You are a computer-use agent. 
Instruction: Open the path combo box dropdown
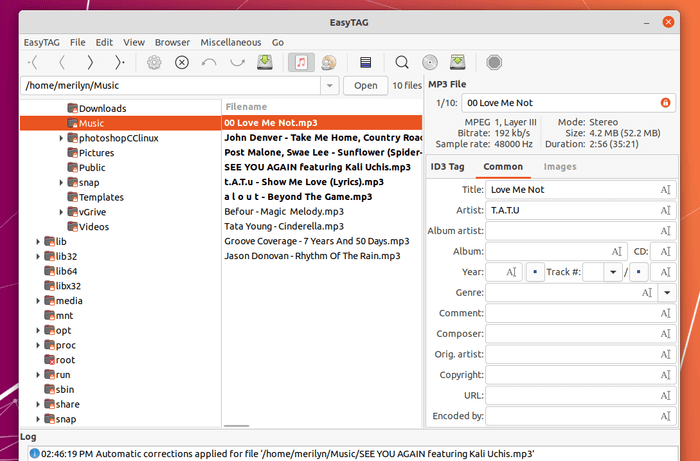[329, 85]
